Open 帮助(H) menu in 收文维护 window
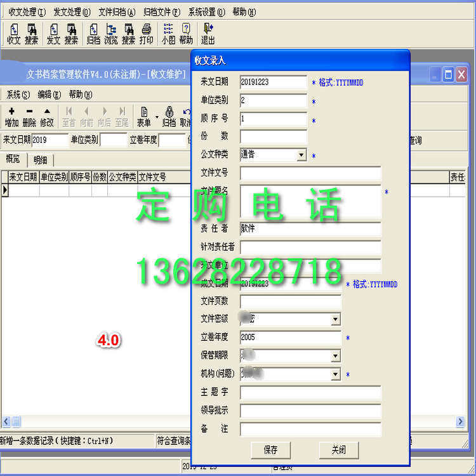This screenshot has height=476, width=476. 81,95
